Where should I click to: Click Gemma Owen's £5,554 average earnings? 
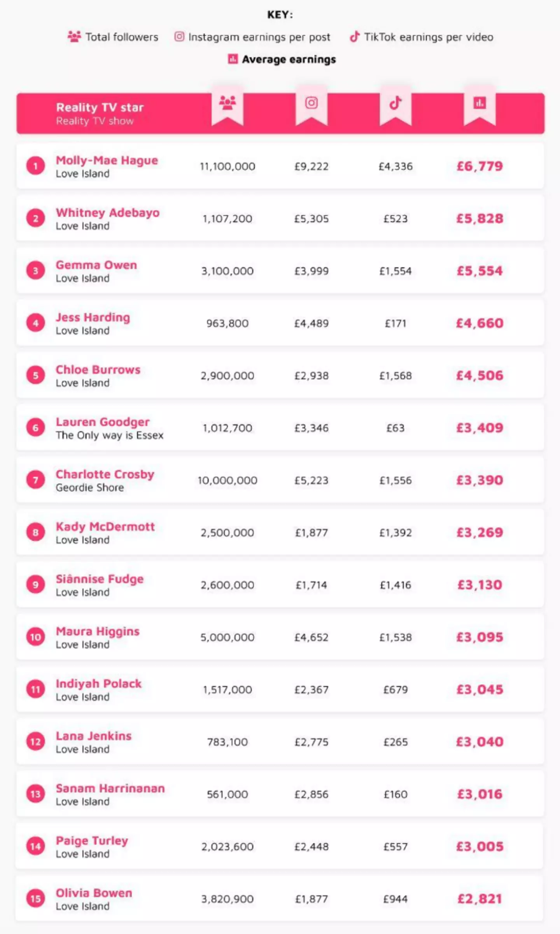pos(479,271)
